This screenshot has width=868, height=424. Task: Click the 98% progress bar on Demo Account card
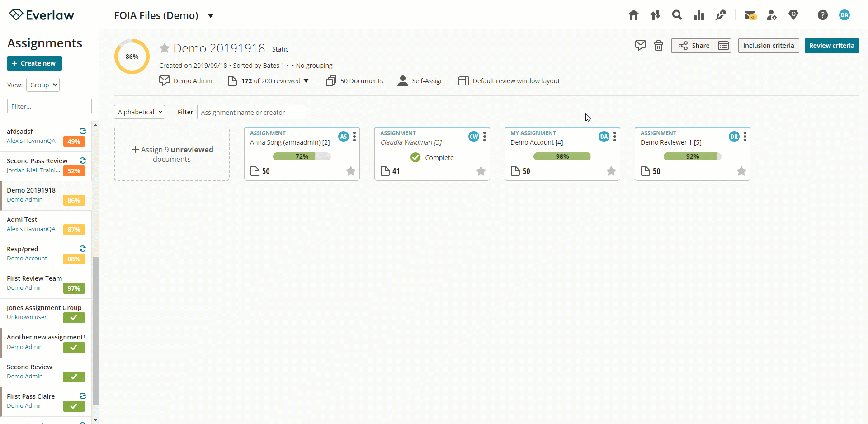point(562,156)
